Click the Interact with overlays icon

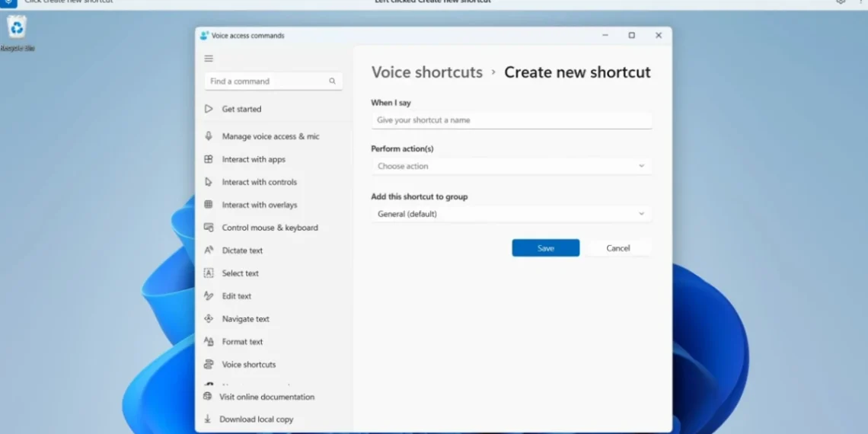tap(209, 204)
